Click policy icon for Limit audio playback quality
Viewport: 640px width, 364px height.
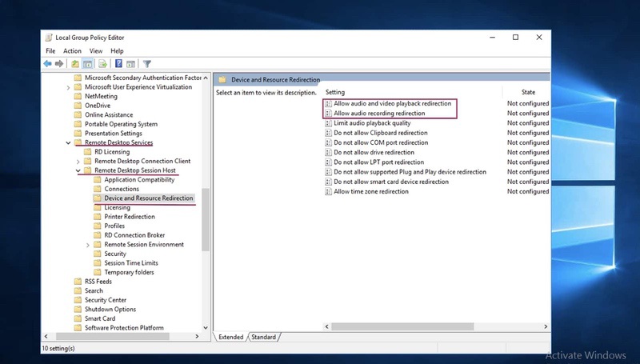[x=328, y=123]
